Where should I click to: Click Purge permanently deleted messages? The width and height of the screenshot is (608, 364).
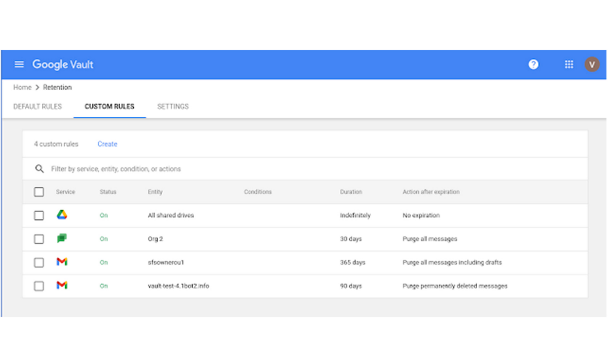tap(455, 286)
